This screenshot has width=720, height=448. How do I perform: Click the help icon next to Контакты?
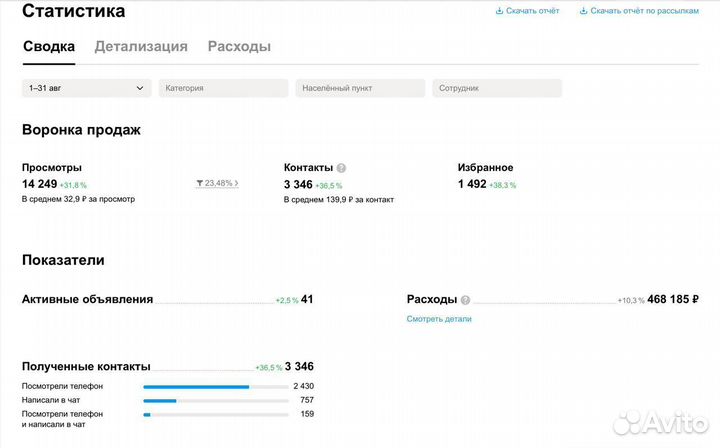(341, 168)
